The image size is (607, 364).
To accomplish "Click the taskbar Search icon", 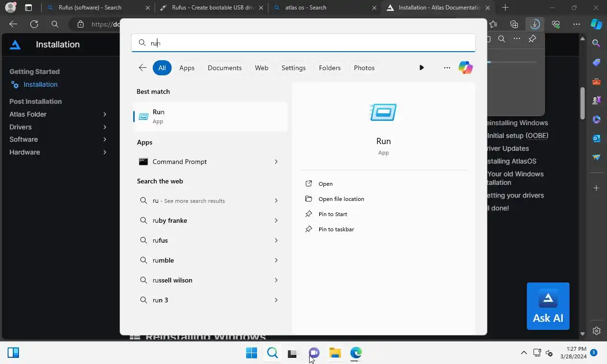I will (272, 353).
